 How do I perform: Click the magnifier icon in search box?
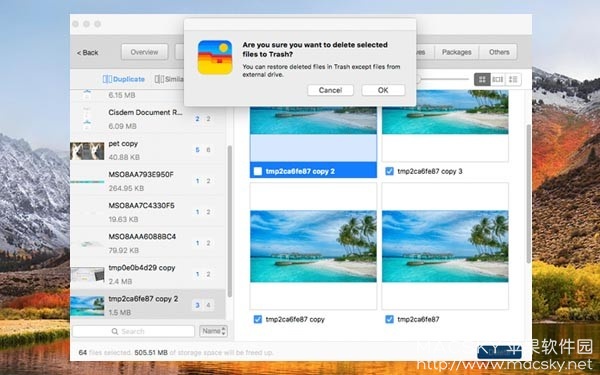point(114,331)
